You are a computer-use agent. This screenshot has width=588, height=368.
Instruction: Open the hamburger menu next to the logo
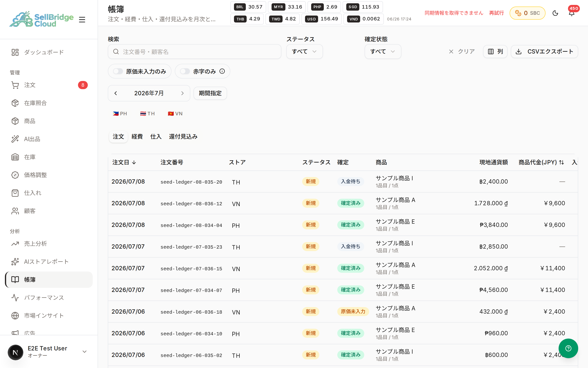(x=82, y=19)
